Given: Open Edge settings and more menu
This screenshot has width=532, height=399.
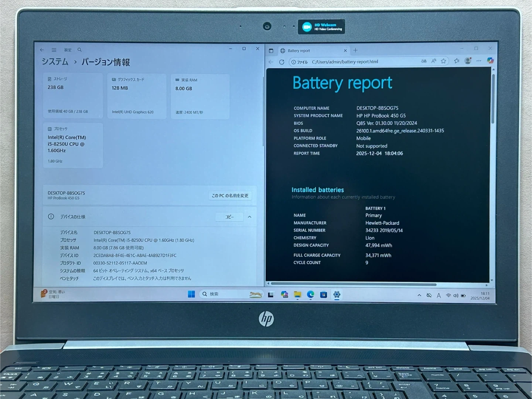Looking at the screenshot, I should coord(479,61).
